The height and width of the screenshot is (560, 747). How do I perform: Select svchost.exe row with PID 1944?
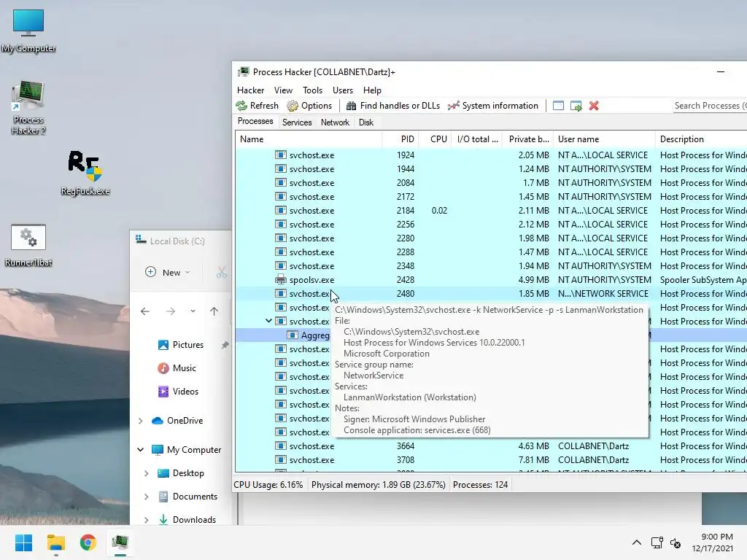[491, 169]
